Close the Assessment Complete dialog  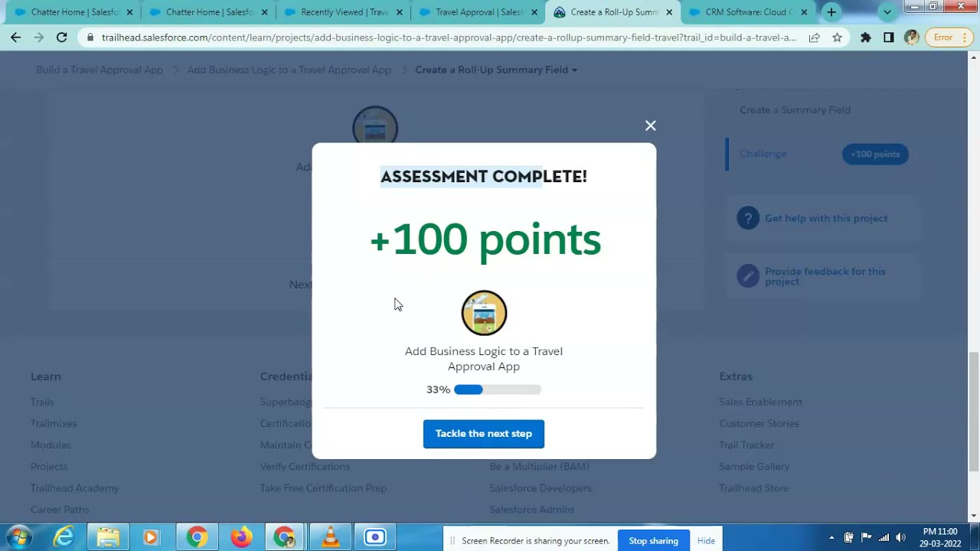(x=650, y=126)
